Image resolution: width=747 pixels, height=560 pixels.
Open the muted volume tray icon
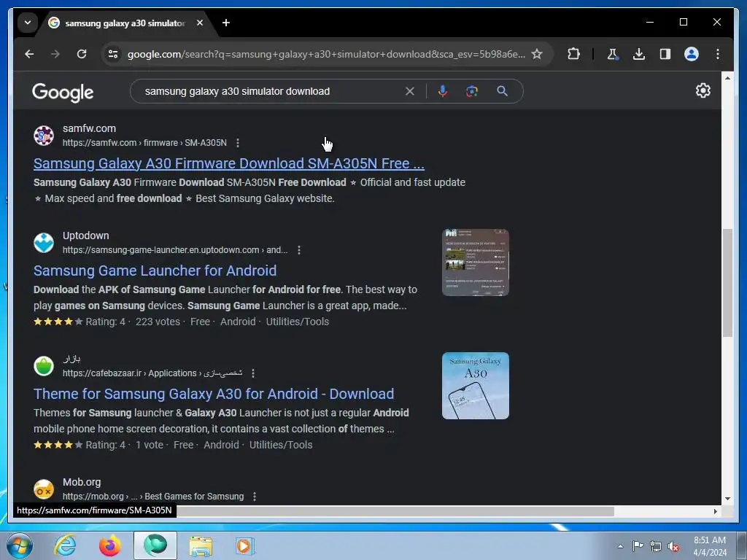coord(673,547)
